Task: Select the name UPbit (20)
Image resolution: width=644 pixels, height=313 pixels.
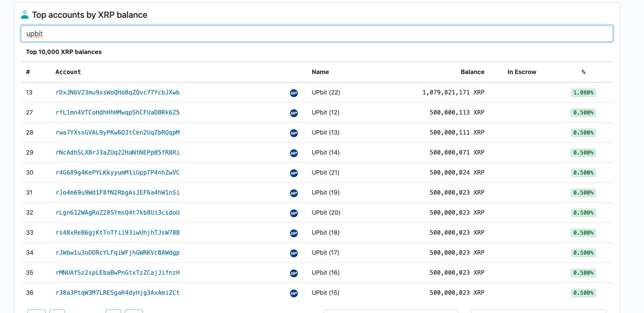Action: point(326,212)
